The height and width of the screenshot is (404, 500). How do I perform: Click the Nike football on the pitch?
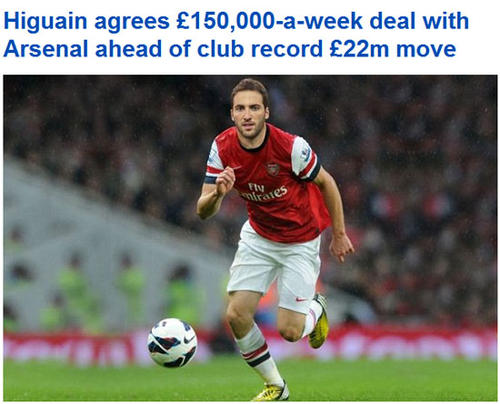tap(172, 343)
